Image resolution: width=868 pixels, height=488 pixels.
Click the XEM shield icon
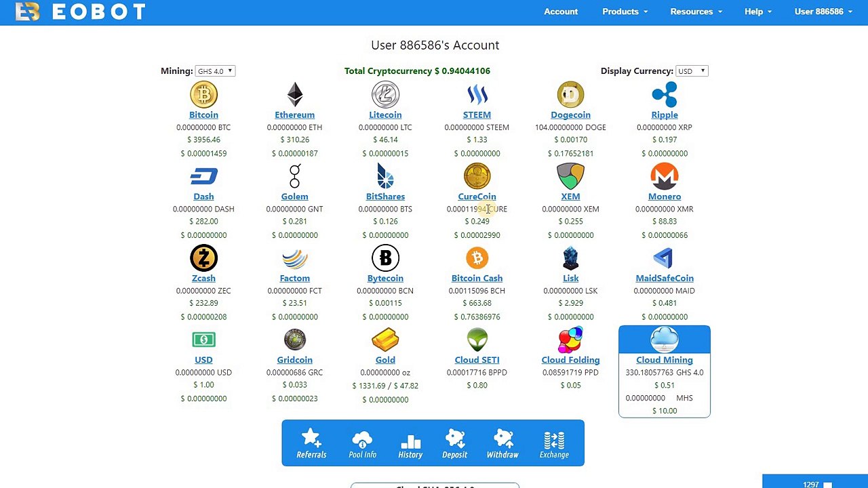(570, 176)
